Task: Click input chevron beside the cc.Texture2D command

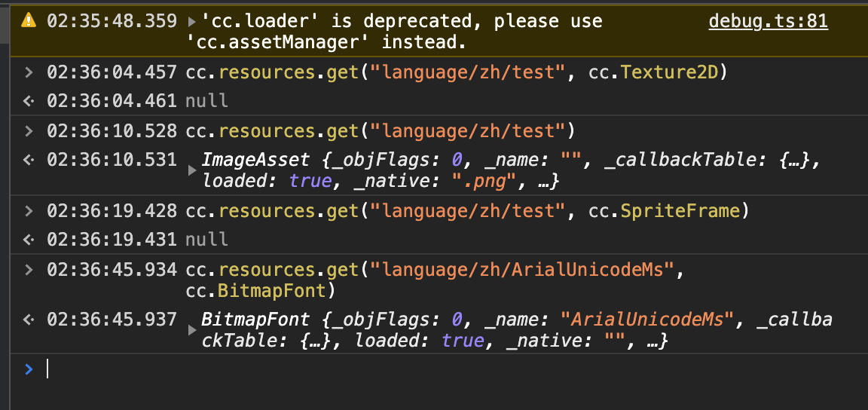Action: [29, 73]
